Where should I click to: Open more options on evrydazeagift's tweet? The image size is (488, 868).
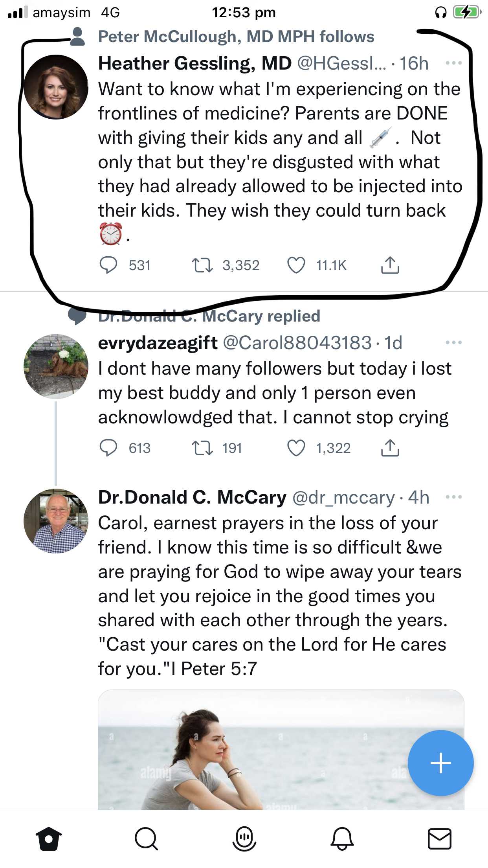pos(453,343)
